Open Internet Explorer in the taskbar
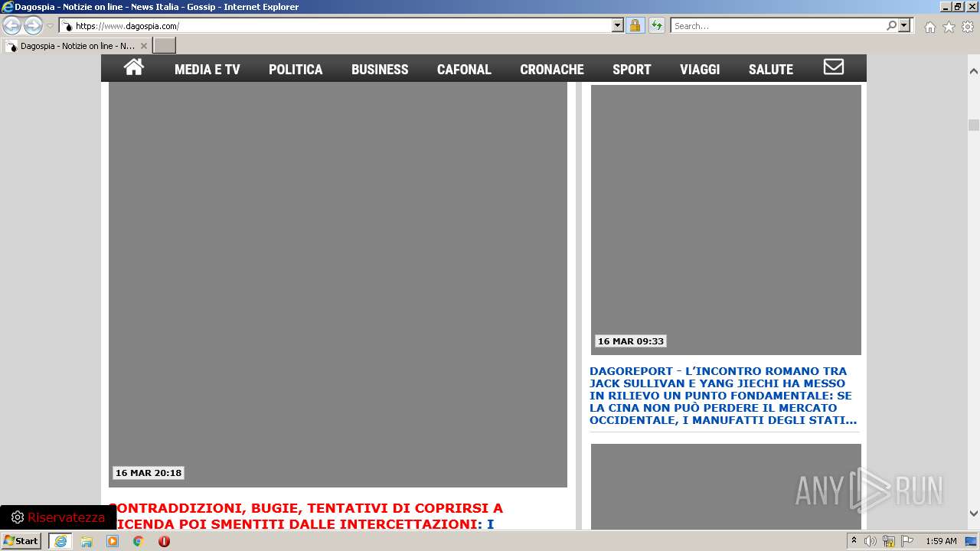Screen dimensions: 980x551 coord(60,541)
